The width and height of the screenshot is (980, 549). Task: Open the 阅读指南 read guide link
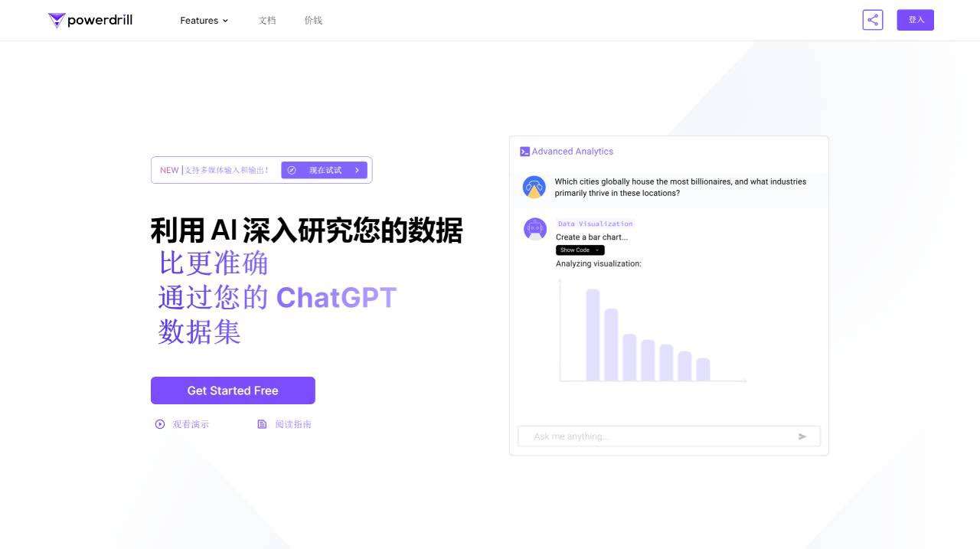[293, 424]
